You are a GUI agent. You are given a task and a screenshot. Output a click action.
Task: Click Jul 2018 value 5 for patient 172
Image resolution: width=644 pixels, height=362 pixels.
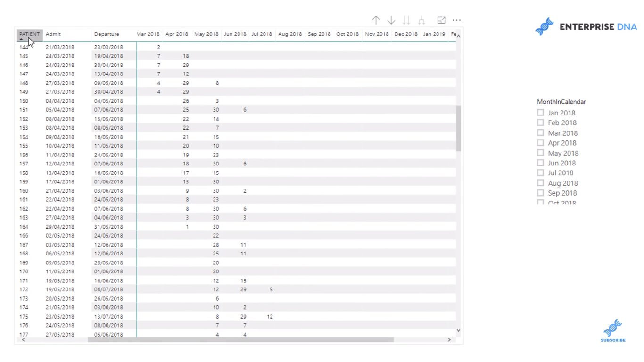pyautogui.click(x=271, y=289)
